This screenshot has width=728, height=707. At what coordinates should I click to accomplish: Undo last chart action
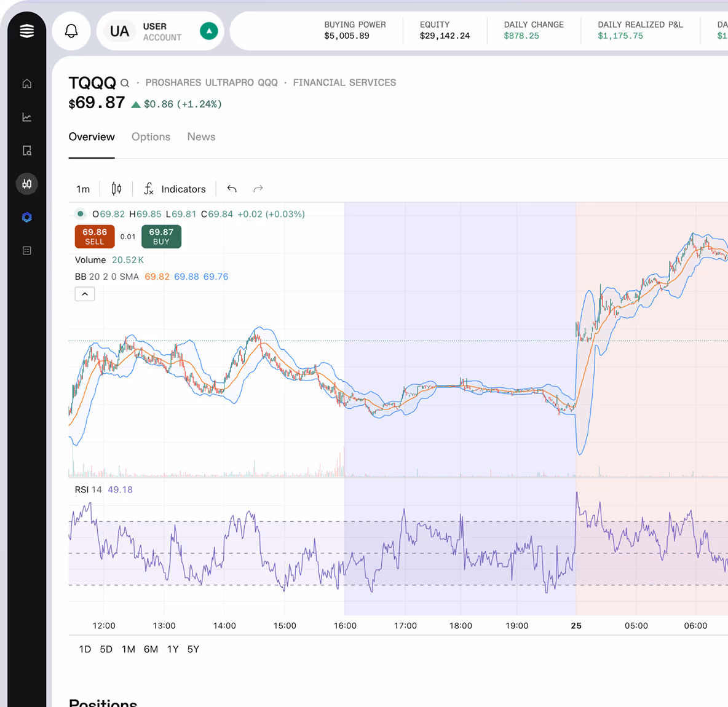coord(232,189)
